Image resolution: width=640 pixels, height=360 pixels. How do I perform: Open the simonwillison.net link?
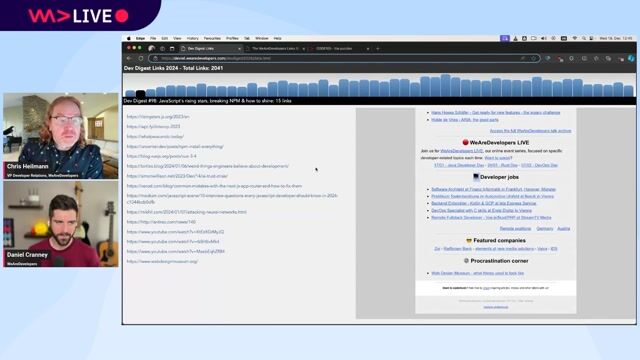pos(177,176)
